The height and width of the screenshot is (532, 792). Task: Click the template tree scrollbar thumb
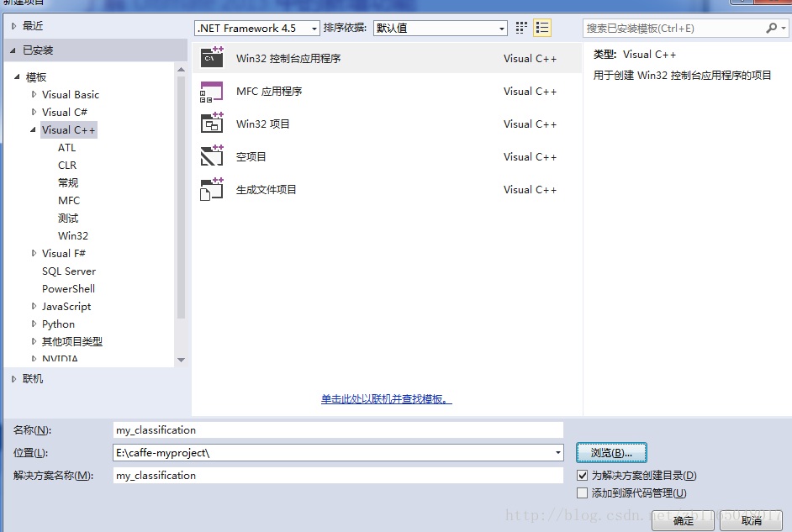182,197
